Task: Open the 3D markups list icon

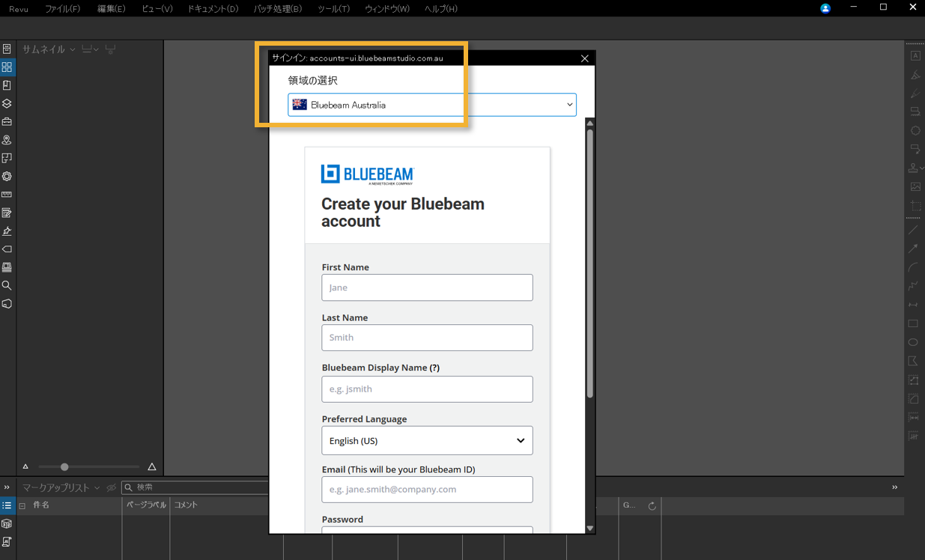Action: click(x=7, y=523)
